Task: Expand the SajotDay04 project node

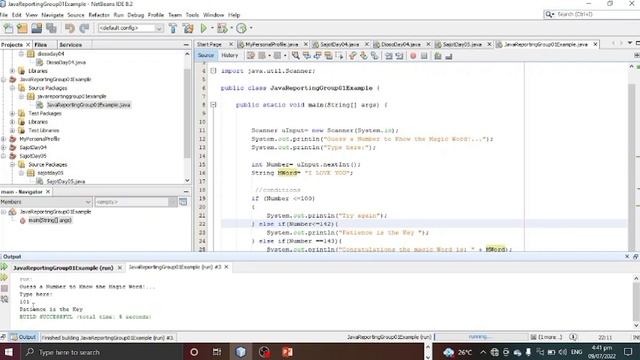Action: coord(4,147)
